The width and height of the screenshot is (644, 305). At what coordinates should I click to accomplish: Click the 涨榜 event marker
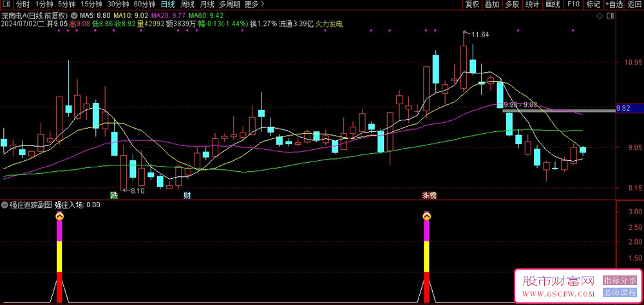(x=429, y=196)
